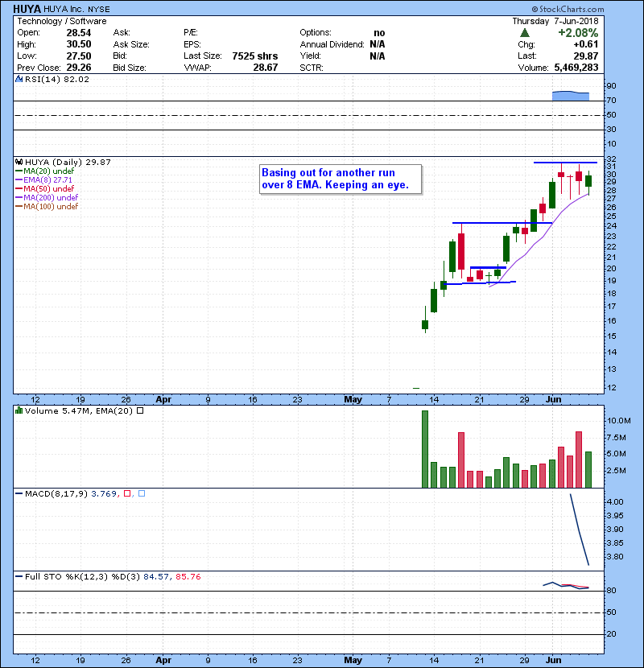The width and height of the screenshot is (644, 668).
Task: Click the falling blue MACD line
Action: (x=580, y=530)
